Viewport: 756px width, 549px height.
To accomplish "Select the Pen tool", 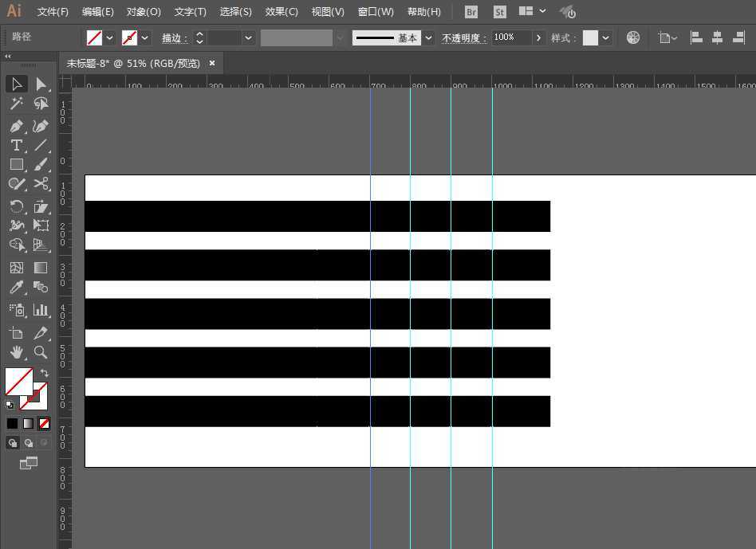I will pos(17,127).
